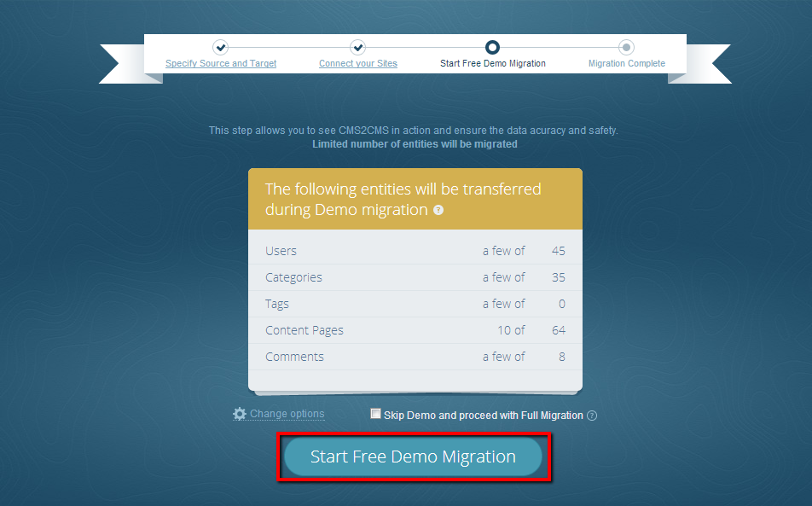Click the Categories count value 35
The width and height of the screenshot is (812, 506).
coord(558,277)
